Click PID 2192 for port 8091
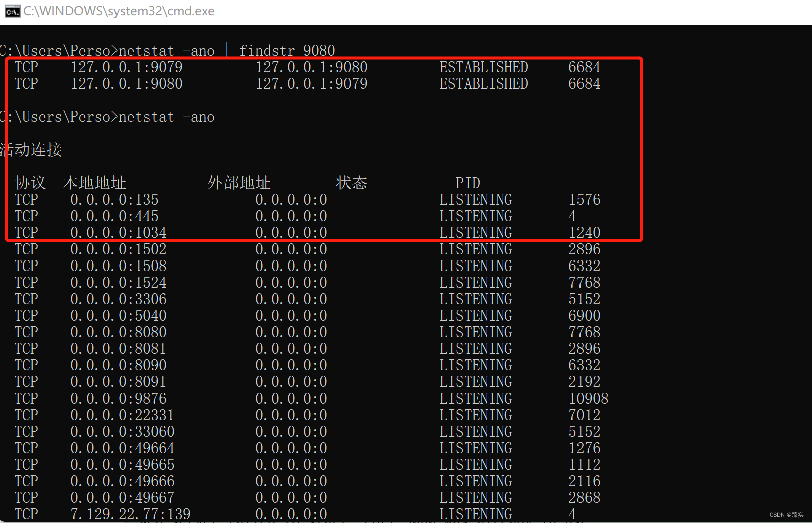Viewport: 812px width, 523px height. point(585,382)
